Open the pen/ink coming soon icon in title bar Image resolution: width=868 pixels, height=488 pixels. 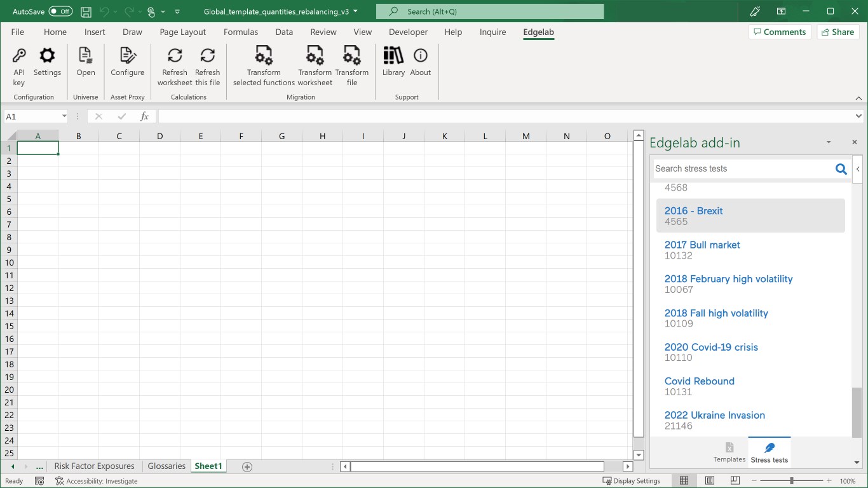pos(755,11)
